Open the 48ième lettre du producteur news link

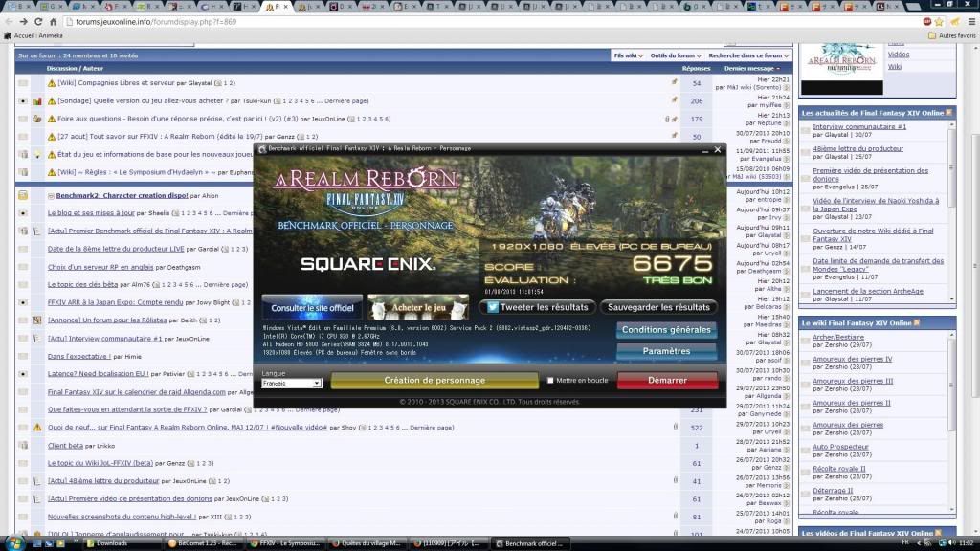[x=858, y=148]
